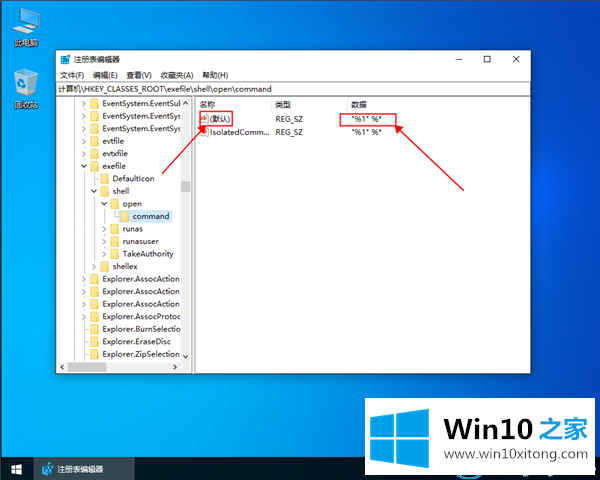Viewport: 600px width, 480px height.
Task: Click the runas folder icon
Action: pyautogui.click(x=114, y=229)
